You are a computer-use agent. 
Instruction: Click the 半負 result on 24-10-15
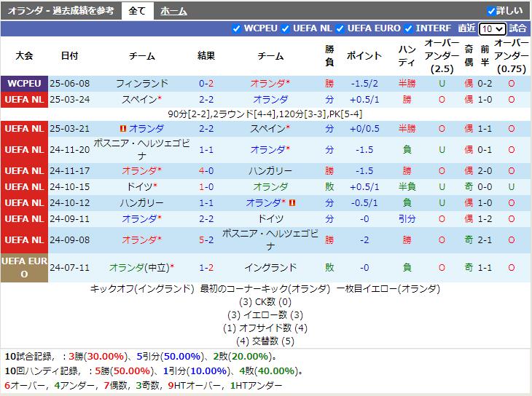pos(407,186)
